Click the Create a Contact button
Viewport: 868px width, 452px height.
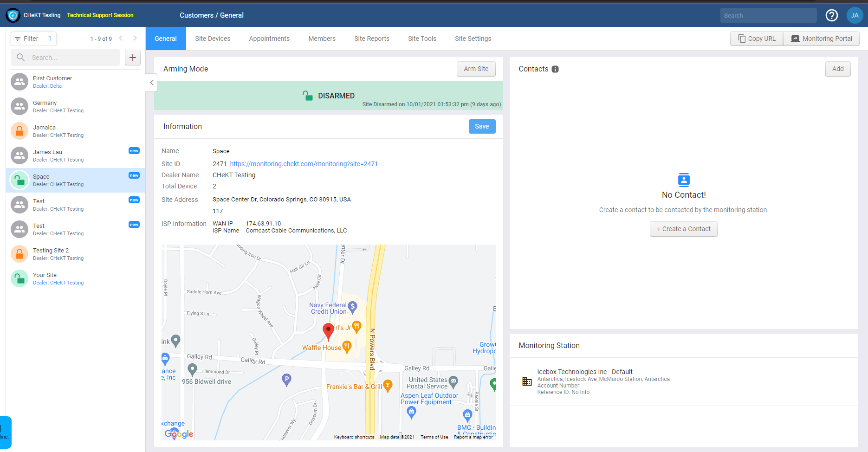coord(684,229)
